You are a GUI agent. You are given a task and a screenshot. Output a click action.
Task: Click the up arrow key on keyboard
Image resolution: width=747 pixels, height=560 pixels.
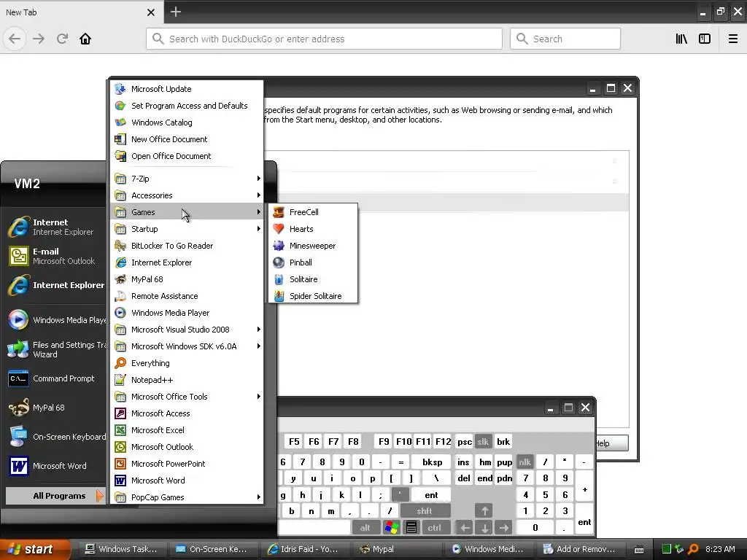(x=484, y=511)
